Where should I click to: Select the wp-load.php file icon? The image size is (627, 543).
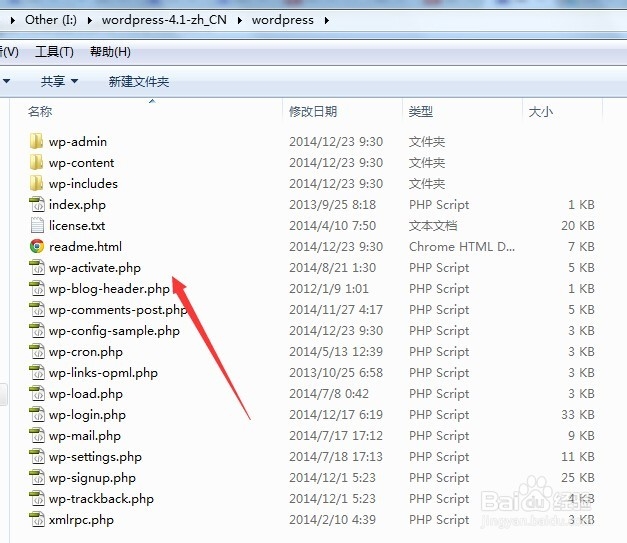click(37, 393)
